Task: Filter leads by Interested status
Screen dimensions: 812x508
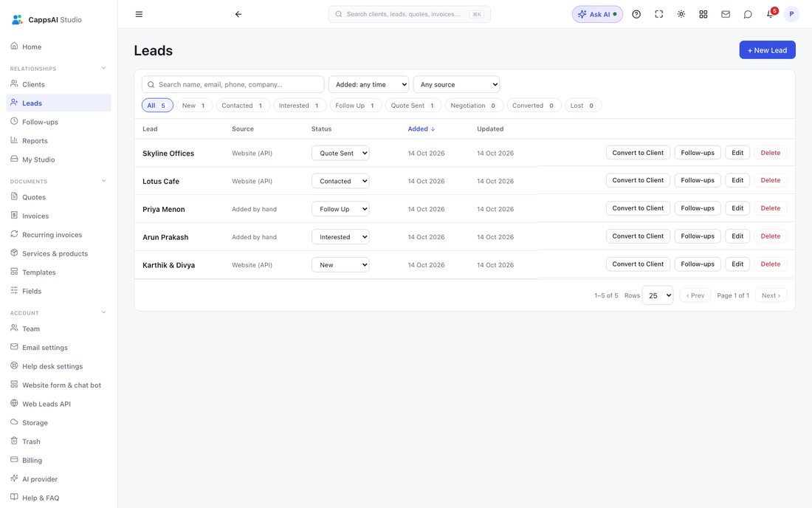Action: tap(300, 106)
